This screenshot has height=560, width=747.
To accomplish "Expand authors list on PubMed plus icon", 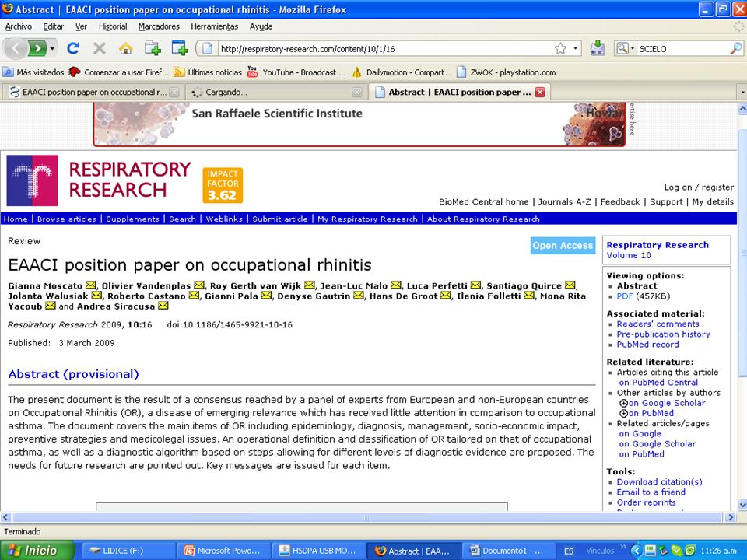I will (623, 413).
